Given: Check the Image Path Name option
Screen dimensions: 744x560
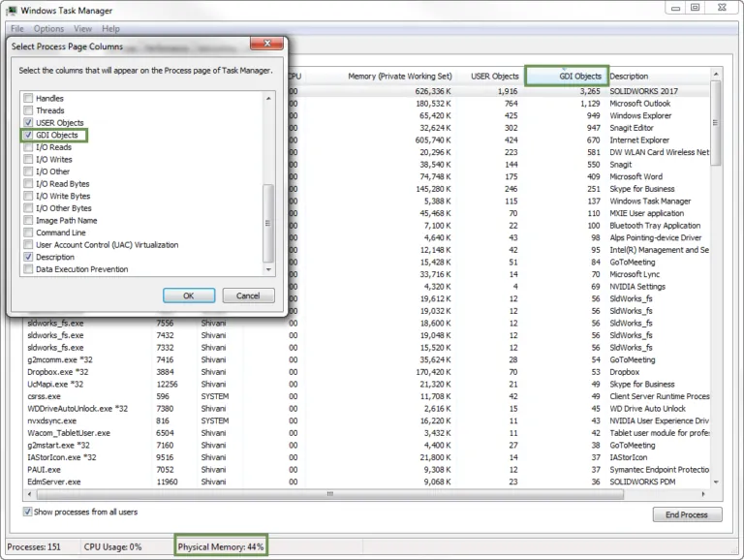Looking at the screenshot, I should click(28, 221).
